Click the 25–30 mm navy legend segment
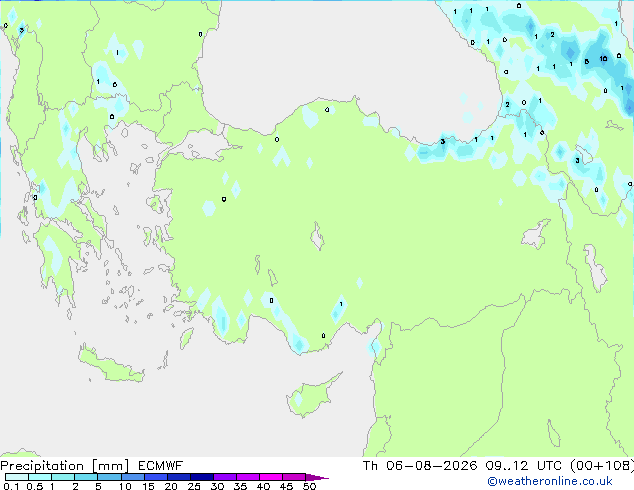 pyautogui.click(x=201, y=477)
